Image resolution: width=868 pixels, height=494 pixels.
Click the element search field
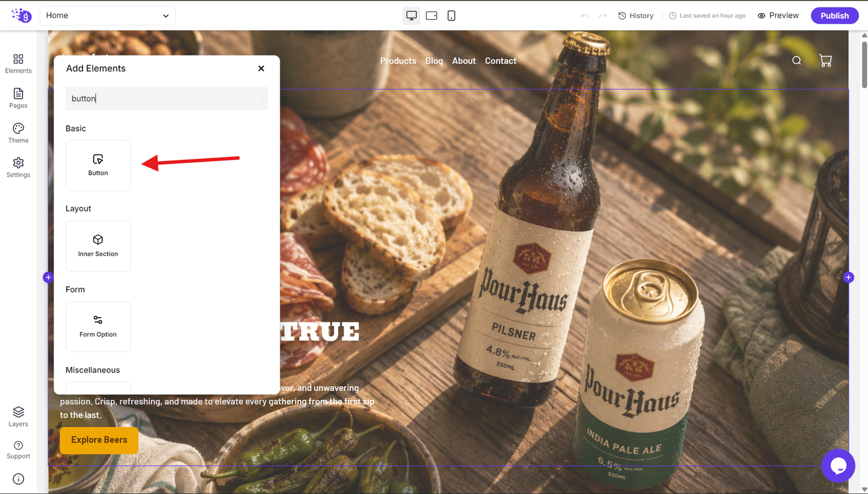click(x=167, y=99)
